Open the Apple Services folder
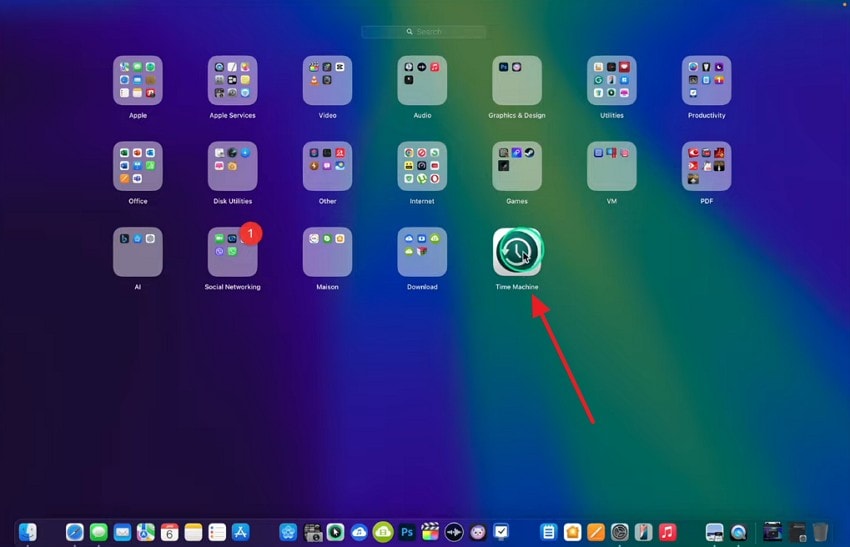 [233, 80]
